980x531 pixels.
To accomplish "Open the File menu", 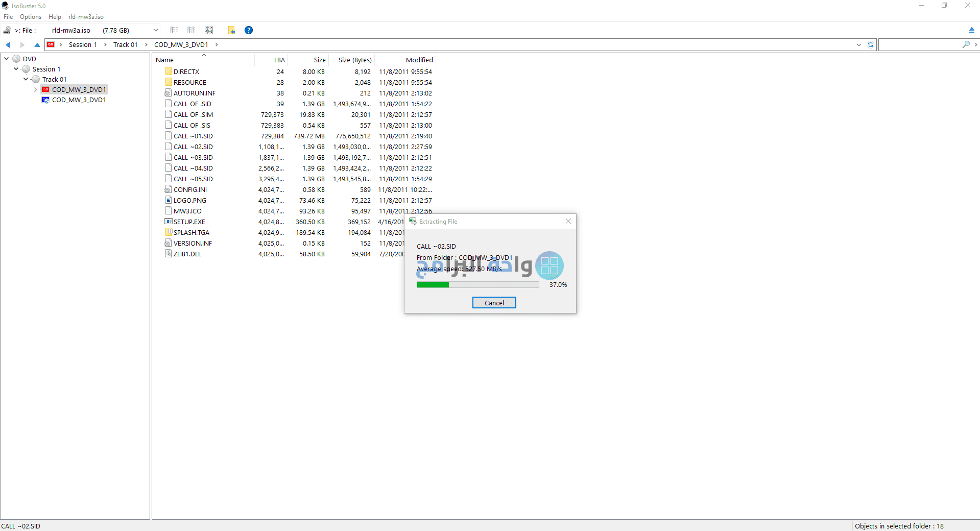I will click(8, 17).
